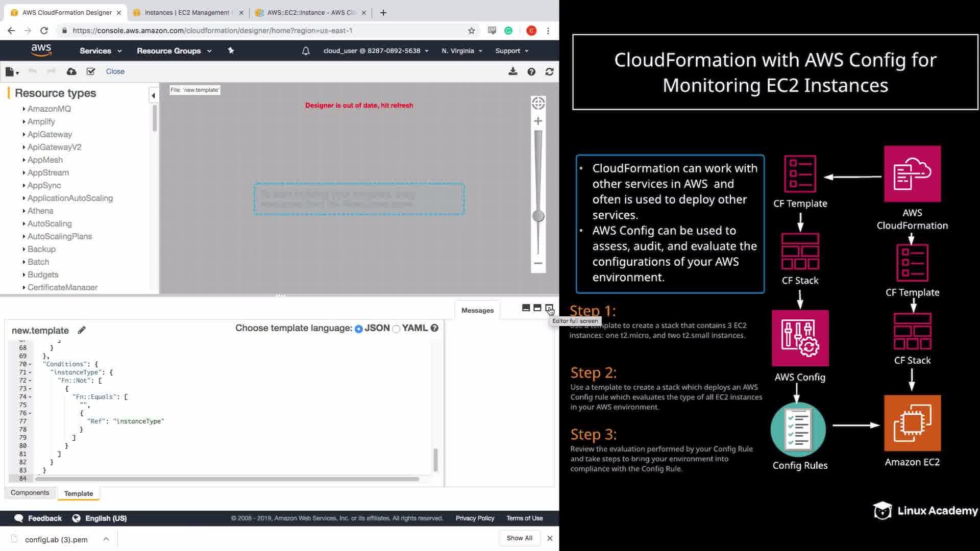Open the Designer help question icon

tap(531, 71)
